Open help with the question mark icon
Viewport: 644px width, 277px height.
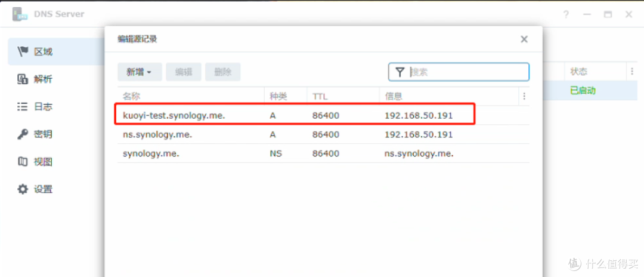pos(566,15)
